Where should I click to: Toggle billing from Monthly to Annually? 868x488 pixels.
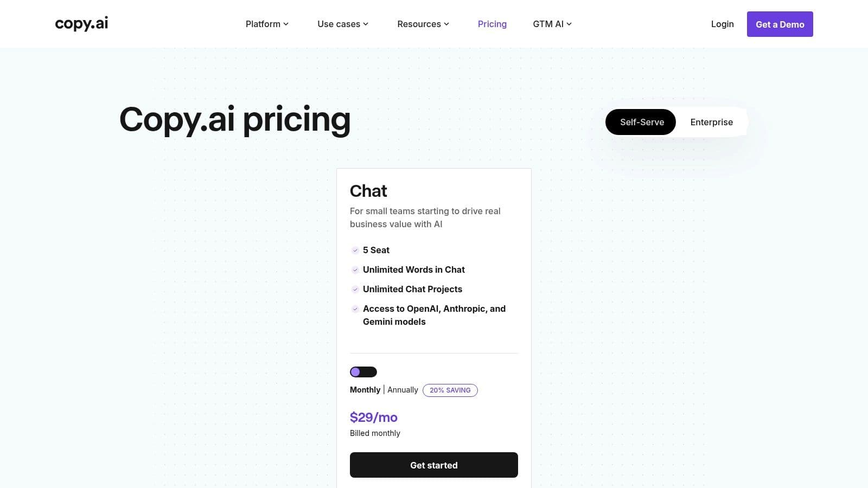(x=363, y=371)
